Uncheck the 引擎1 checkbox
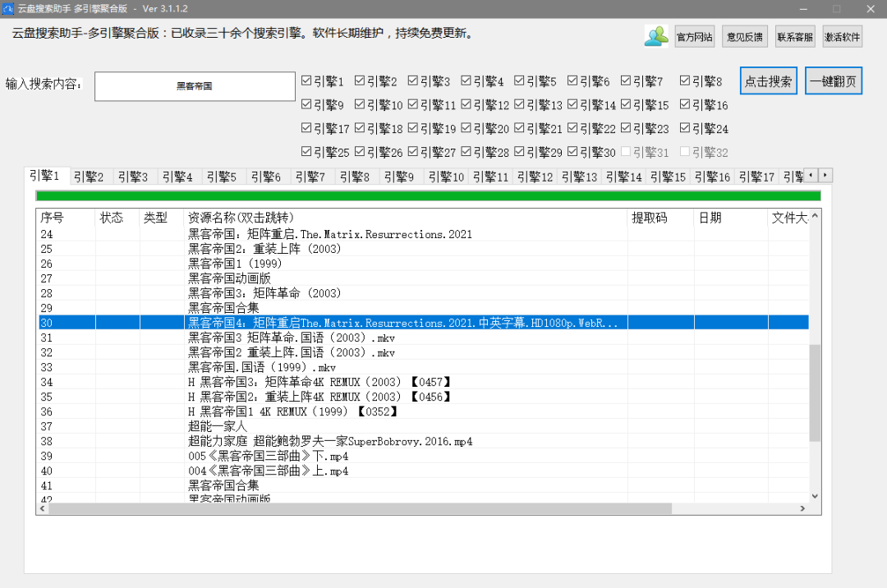The width and height of the screenshot is (887, 588). point(306,80)
